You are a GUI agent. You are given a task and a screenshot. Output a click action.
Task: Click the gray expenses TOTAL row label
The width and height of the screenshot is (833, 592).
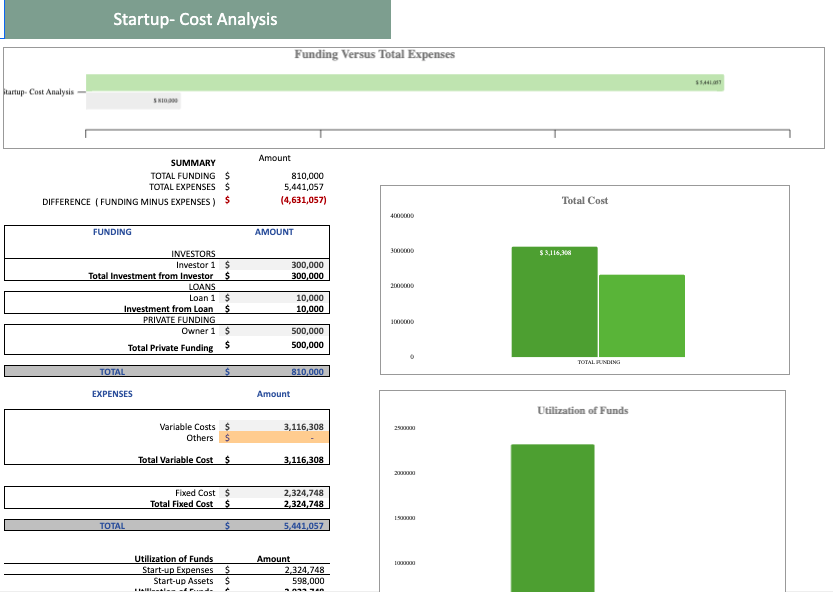(x=112, y=526)
